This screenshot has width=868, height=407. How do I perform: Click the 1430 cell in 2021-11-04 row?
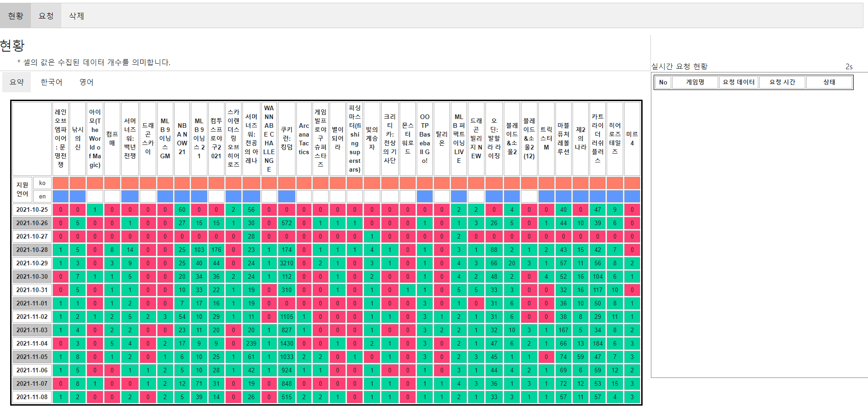click(287, 343)
